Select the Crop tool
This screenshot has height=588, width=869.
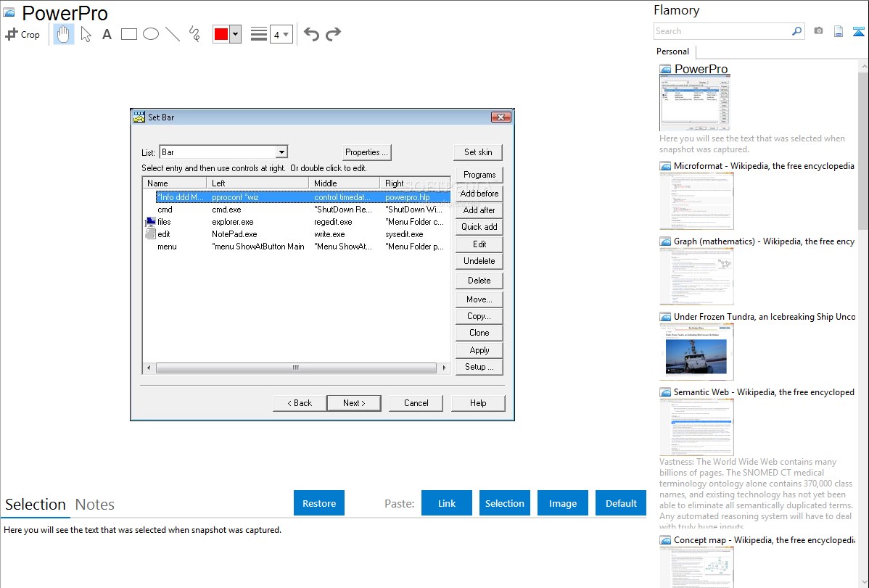coord(22,34)
